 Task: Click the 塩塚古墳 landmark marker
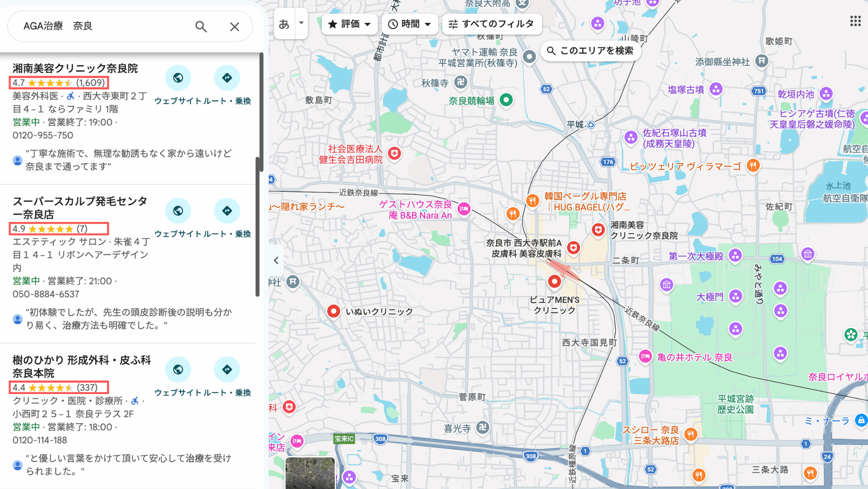(x=716, y=89)
